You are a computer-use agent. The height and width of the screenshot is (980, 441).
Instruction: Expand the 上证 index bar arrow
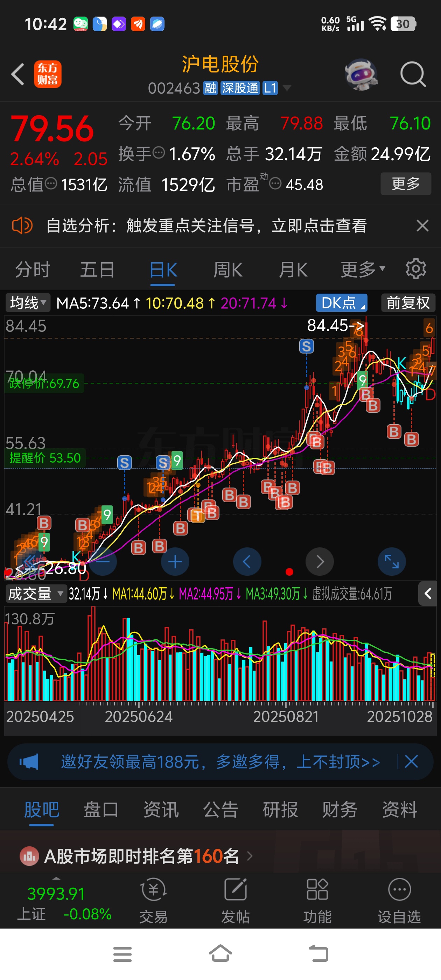tap(56, 878)
